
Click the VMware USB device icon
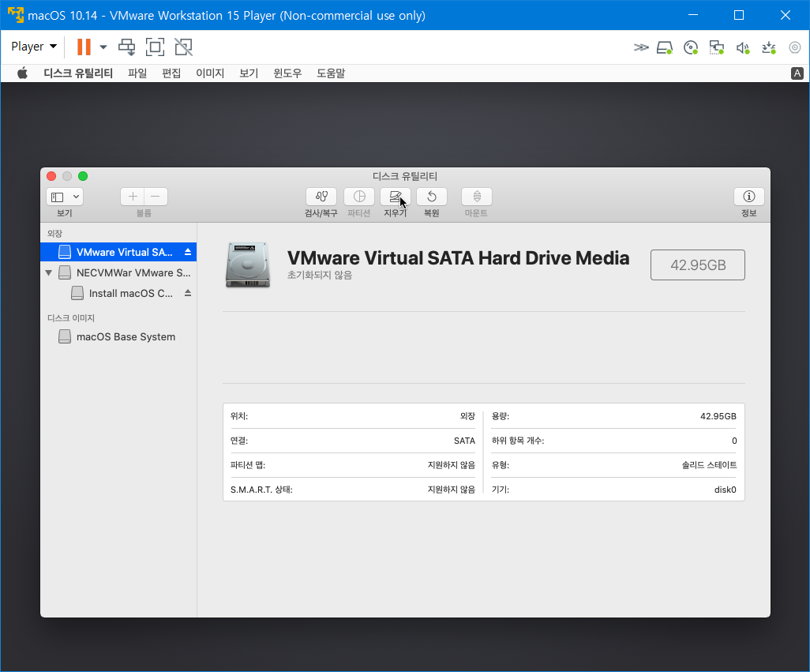[x=769, y=47]
